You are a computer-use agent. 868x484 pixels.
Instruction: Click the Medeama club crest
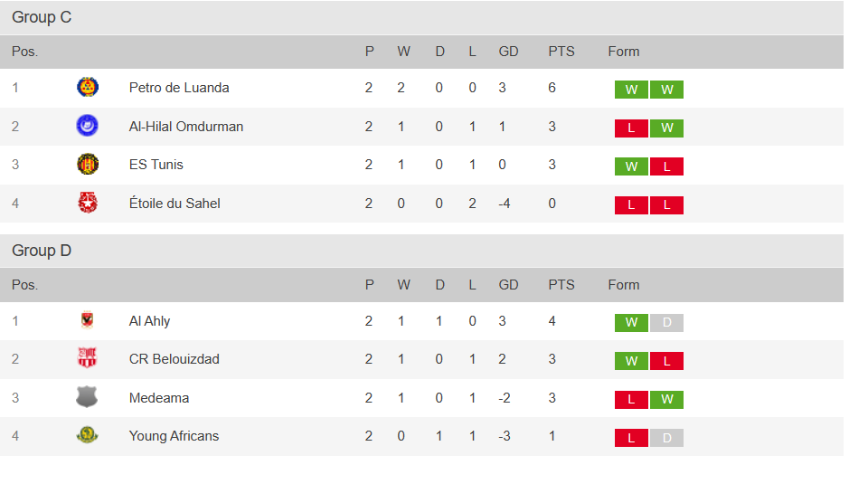click(x=88, y=397)
